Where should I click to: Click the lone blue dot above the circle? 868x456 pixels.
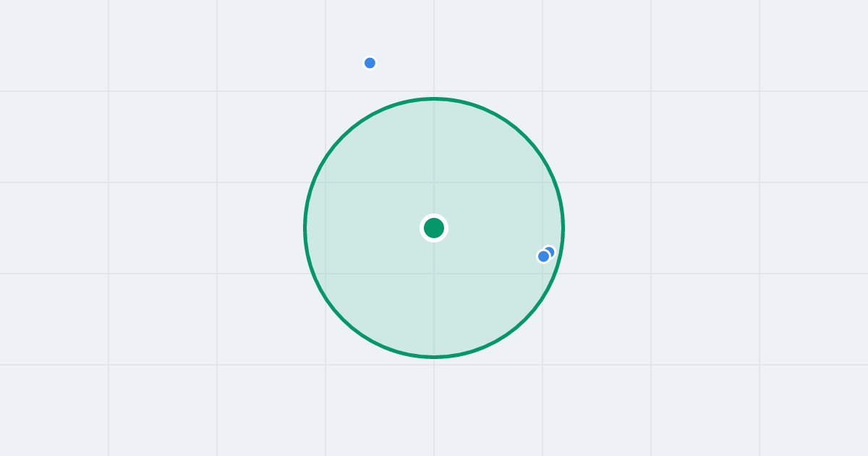[x=370, y=63]
